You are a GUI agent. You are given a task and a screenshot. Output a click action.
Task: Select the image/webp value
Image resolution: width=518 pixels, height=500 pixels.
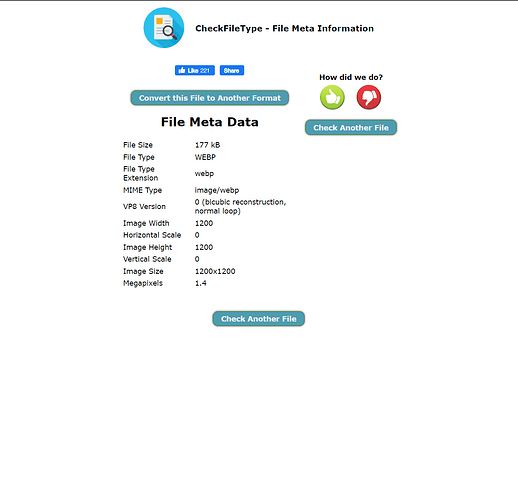pos(217,190)
